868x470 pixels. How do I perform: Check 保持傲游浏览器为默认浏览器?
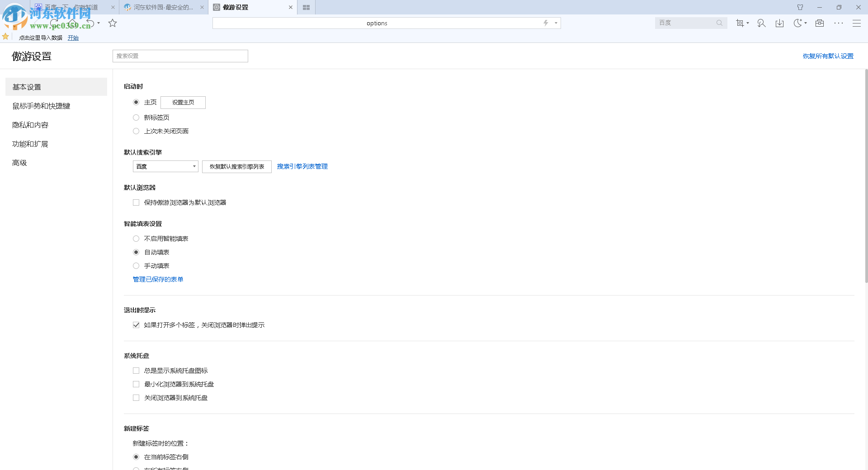click(x=136, y=202)
